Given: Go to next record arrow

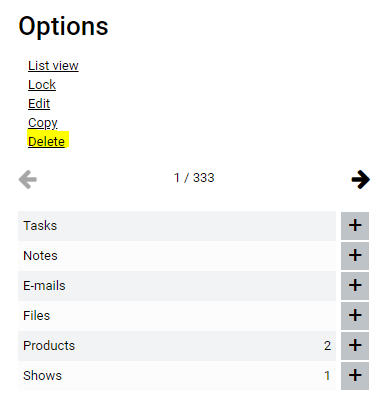Looking at the screenshot, I should [360, 179].
